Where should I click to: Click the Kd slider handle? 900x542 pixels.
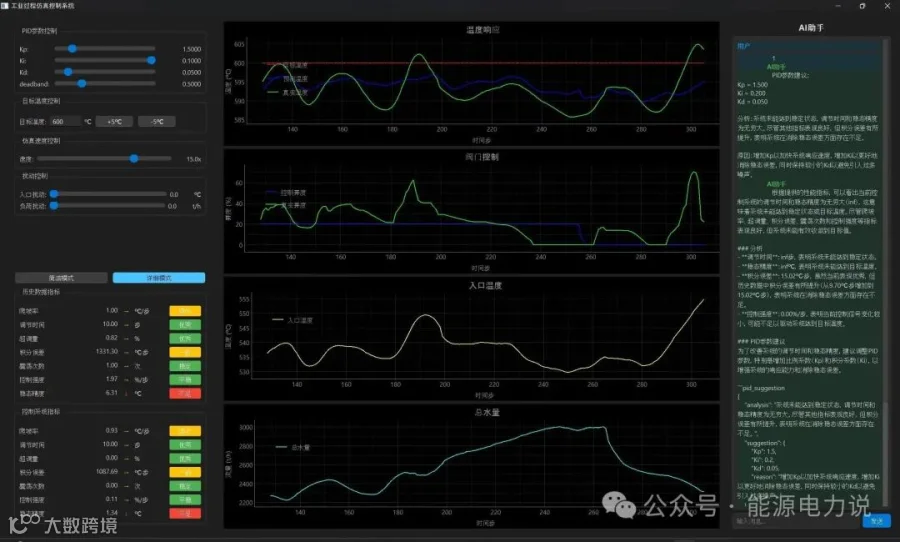coord(68,72)
